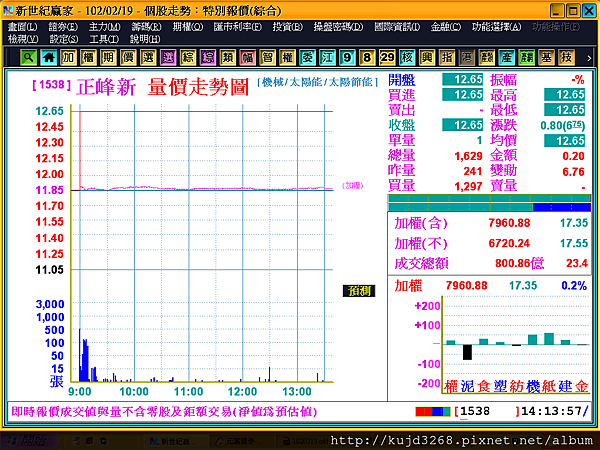Open the 證券(E) menu
The height and width of the screenshot is (450, 600).
pyautogui.click(x=63, y=27)
